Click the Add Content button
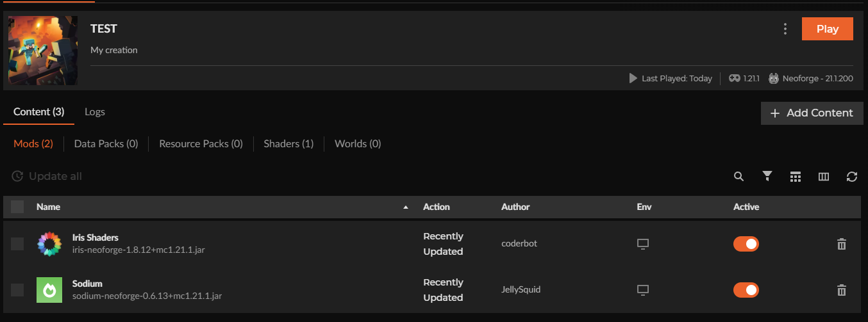Image resolution: width=868 pixels, height=322 pixels. 812,113
